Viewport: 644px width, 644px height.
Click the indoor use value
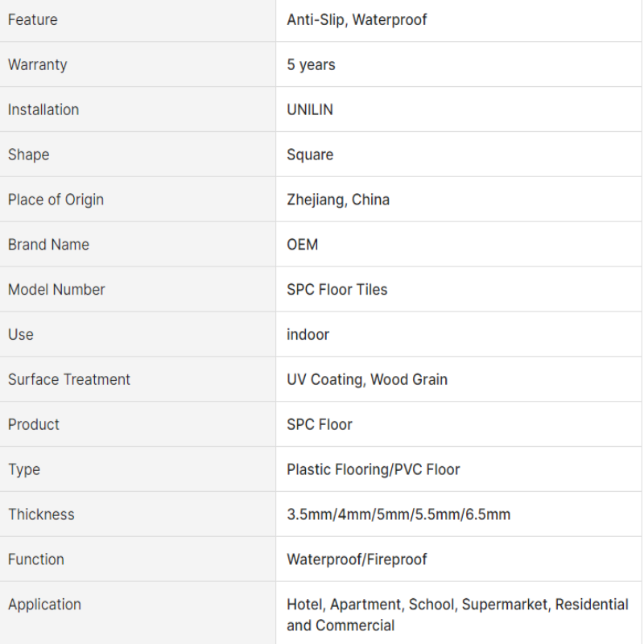308,335
